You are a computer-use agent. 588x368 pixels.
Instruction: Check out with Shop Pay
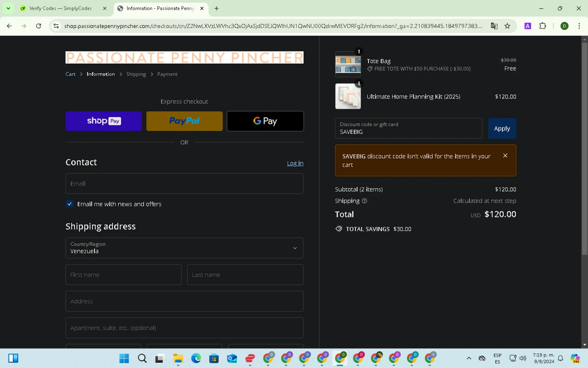103,121
